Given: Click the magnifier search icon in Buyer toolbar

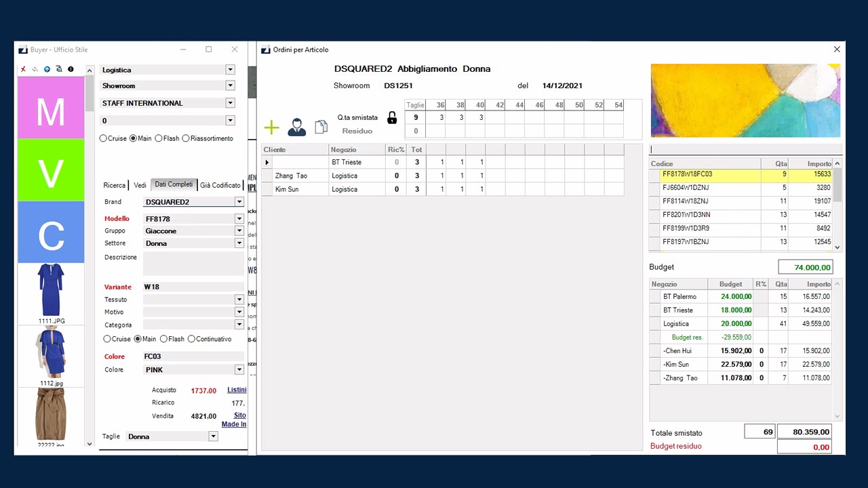Looking at the screenshot, I should point(59,69).
